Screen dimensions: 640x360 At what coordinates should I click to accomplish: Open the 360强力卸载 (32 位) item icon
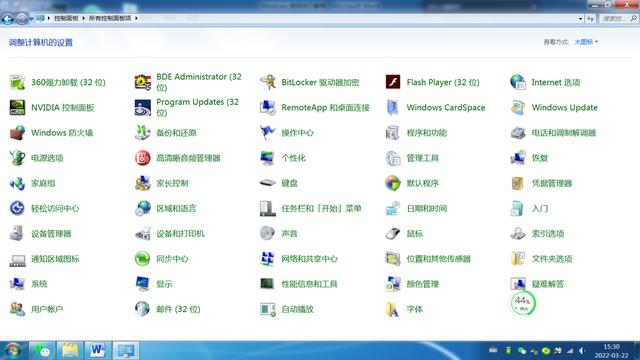tap(18, 82)
